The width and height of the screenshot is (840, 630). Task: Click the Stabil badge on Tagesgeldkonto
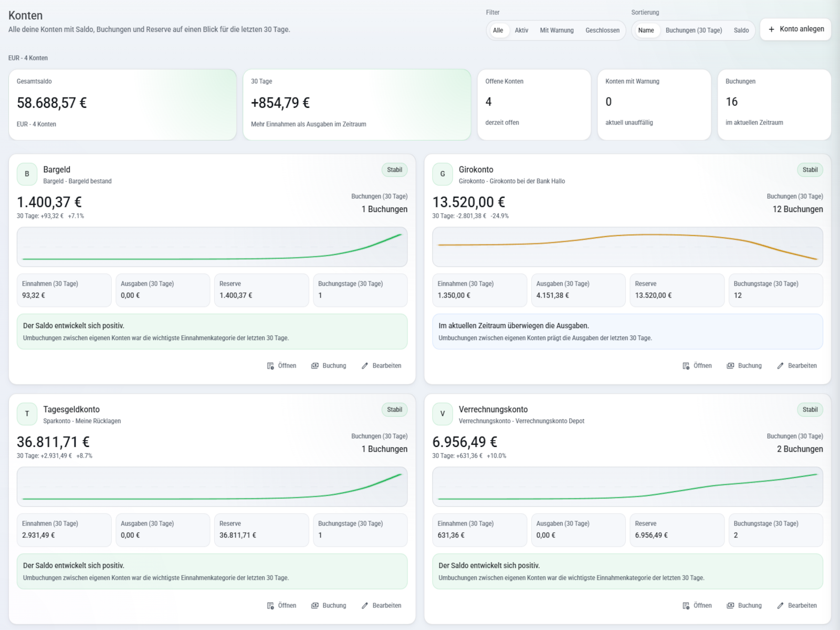coord(394,409)
